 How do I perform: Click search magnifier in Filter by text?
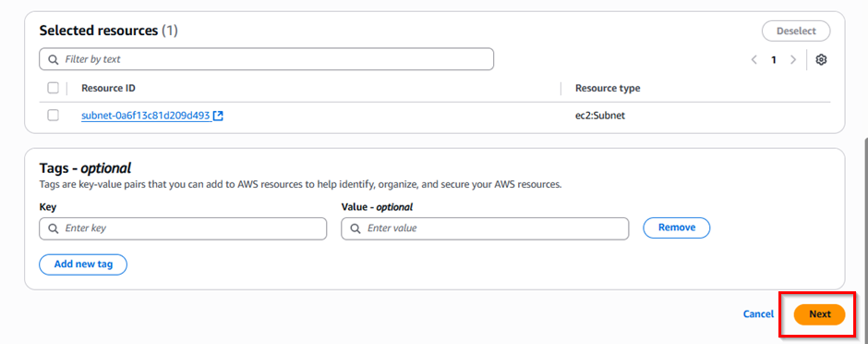point(54,59)
